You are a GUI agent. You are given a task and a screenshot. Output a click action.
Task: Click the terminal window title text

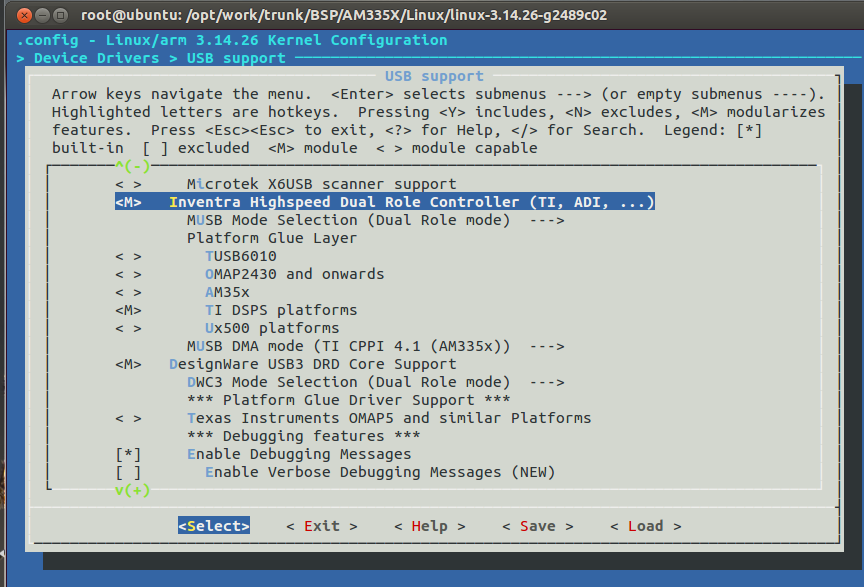(x=344, y=15)
